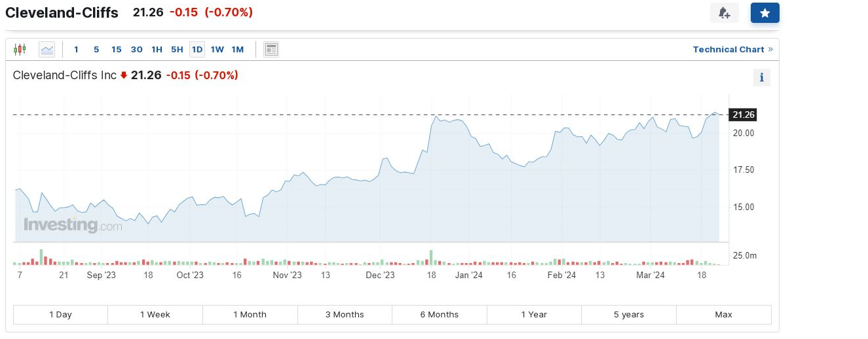
Task: Set chart interval to 1H
Action: (x=157, y=49)
